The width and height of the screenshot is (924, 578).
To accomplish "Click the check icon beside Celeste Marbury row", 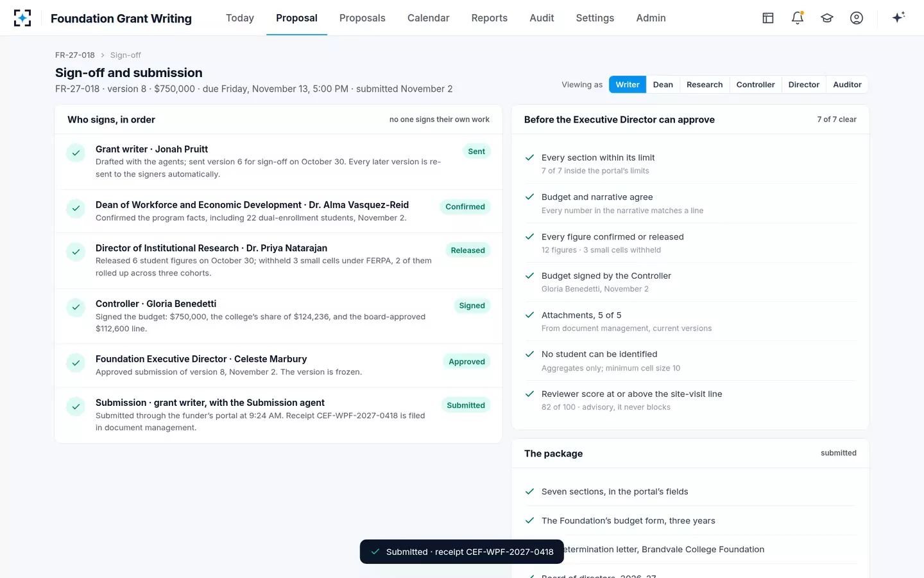I will click(x=76, y=363).
